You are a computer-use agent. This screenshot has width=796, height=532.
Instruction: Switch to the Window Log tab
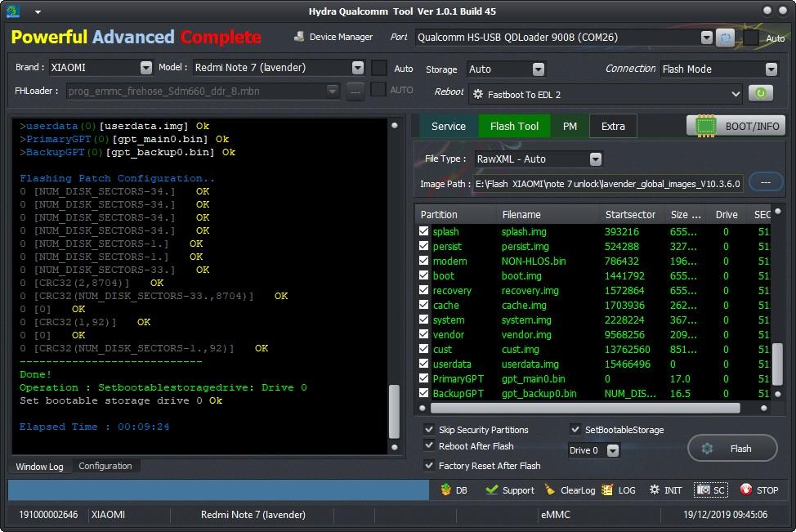pyautogui.click(x=39, y=466)
